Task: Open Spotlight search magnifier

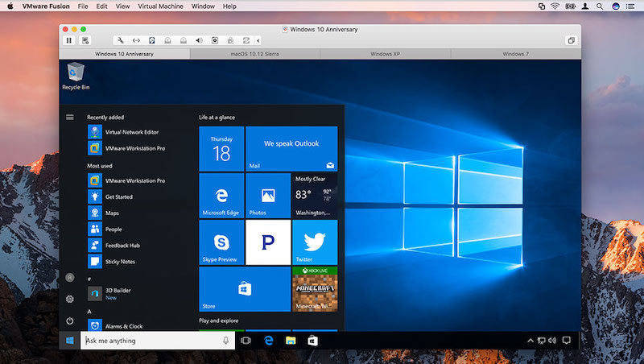Action: tap(600, 6)
